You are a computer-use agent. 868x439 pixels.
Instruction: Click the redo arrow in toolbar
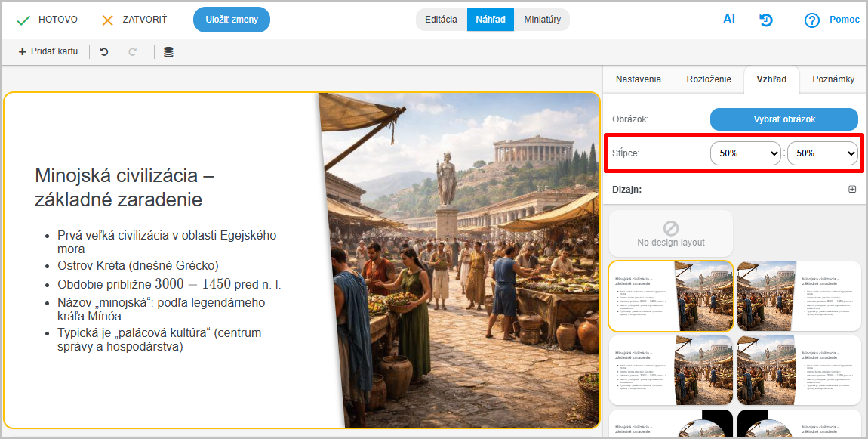click(x=133, y=52)
